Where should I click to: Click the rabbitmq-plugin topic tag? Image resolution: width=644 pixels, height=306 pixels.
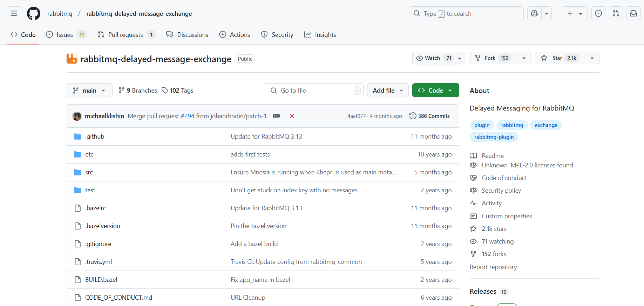[494, 137]
